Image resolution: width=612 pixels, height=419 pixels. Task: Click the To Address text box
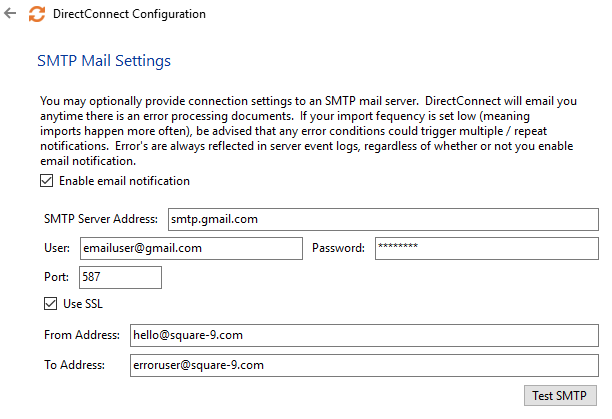coord(362,365)
